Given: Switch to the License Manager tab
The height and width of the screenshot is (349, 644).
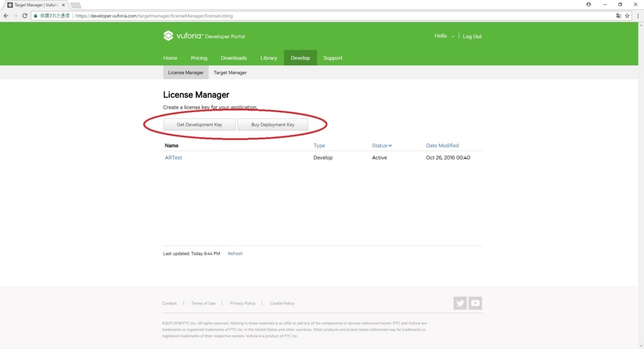Looking at the screenshot, I should pos(186,72).
